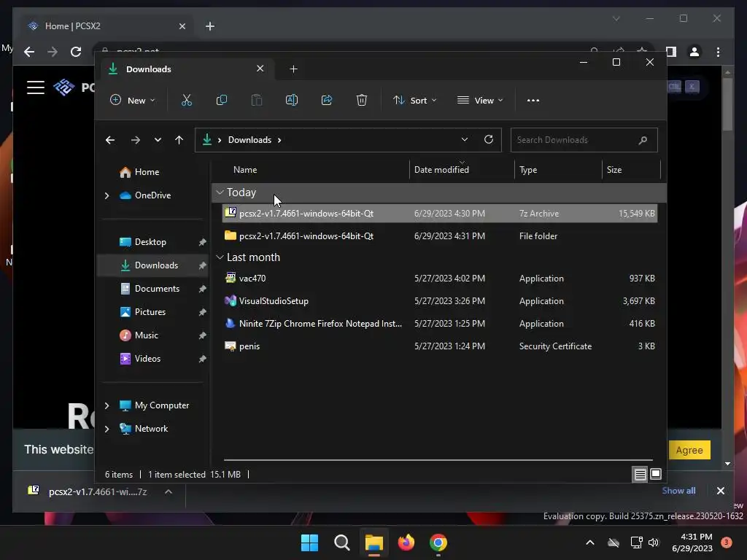Click the Agree cookie button
Image resolution: width=747 pixels, height=560 pixels.
coord(689,450)
